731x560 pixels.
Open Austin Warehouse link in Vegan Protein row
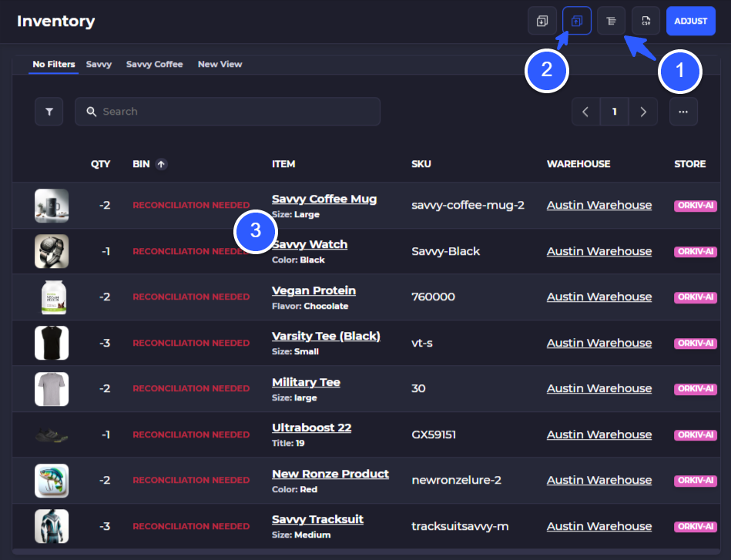(x=599, y=297)
